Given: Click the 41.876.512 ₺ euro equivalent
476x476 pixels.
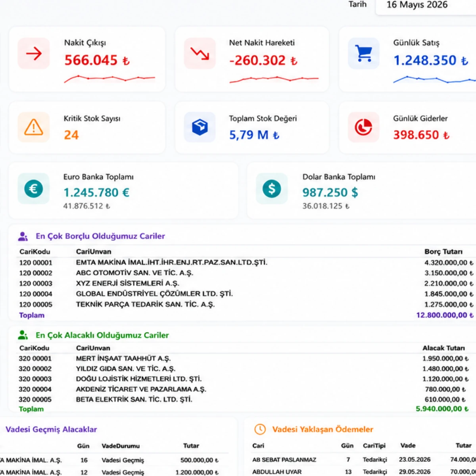Looking at the screenshot, I should pos(86,206).
